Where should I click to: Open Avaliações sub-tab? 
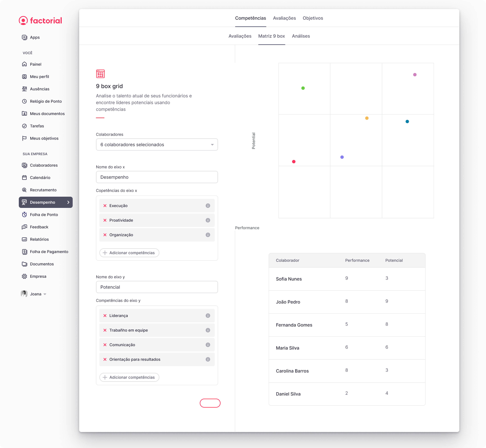(x=240, y=36)
